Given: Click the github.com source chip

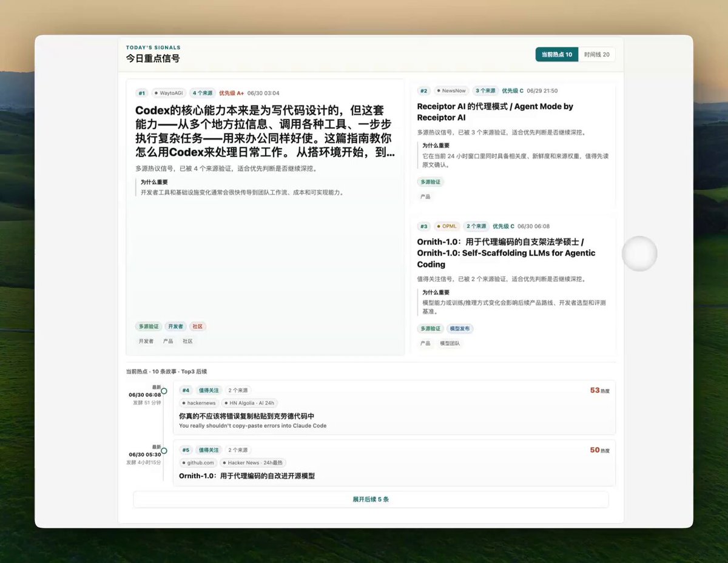Looking at the screenshot, I should [x=198, y=463].
